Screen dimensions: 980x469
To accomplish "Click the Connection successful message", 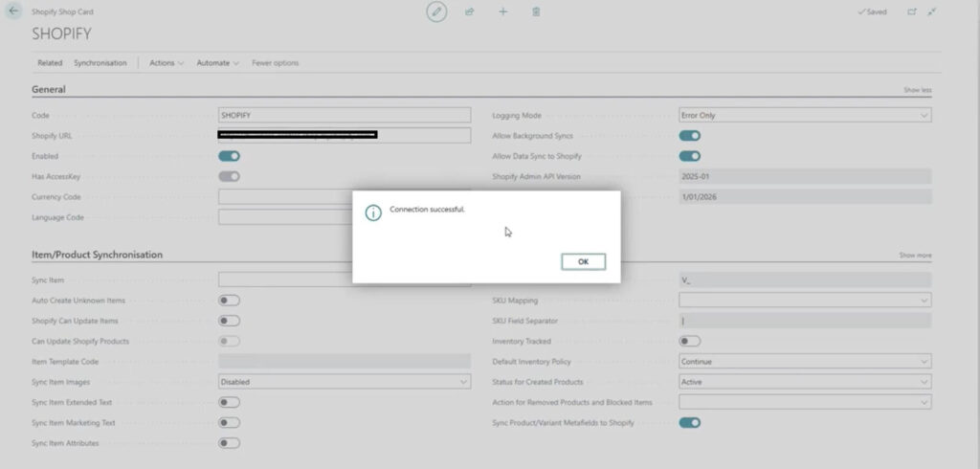I will 427,210.
